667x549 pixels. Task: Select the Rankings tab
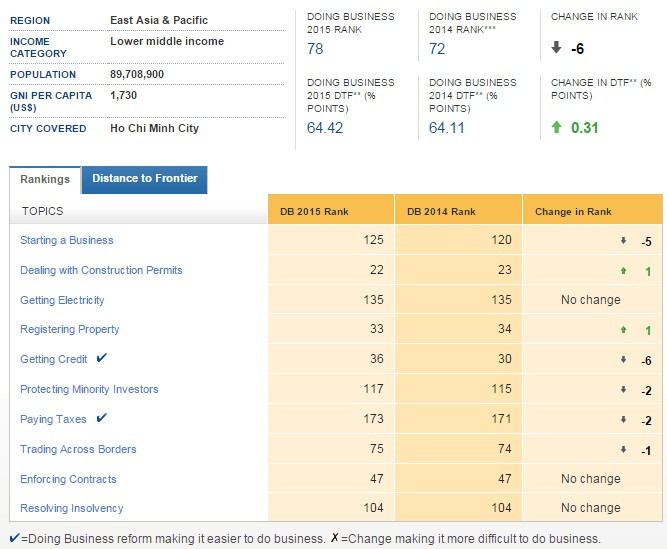click(45, 180)
